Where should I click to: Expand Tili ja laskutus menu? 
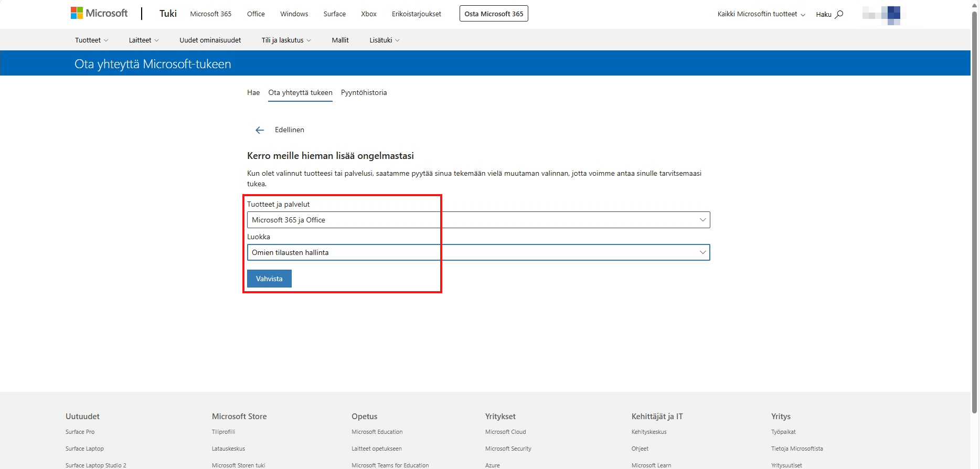point(286,40)
